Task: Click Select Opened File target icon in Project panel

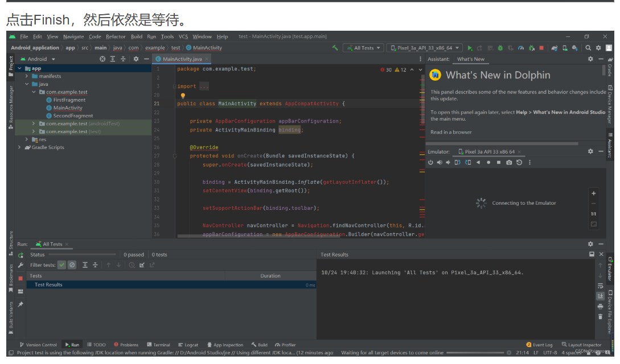Action: (102, 59)
